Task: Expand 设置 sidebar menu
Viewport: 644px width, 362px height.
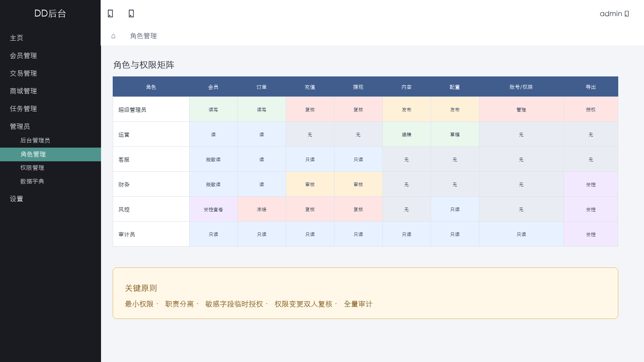Action: [50, 199]
